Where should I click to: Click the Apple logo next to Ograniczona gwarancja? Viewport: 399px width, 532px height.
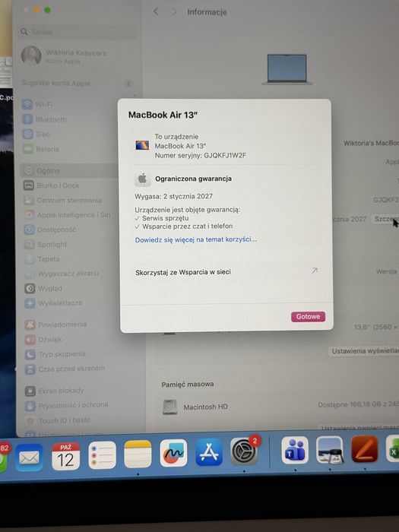click(143, 179)
